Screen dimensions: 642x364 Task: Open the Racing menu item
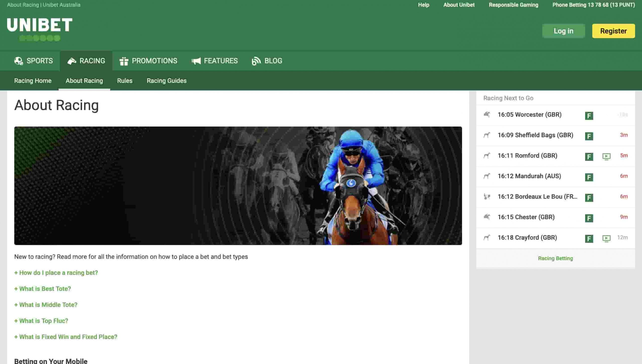coord(86,61)
